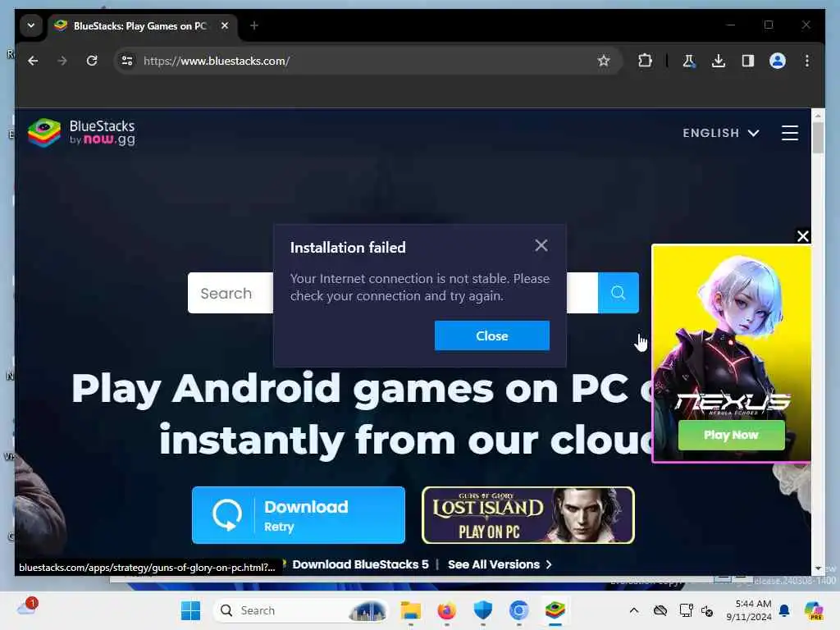Toggle the browser side panel icon
This screenshot has height=630, width=840.
click(x=748, y=61)
